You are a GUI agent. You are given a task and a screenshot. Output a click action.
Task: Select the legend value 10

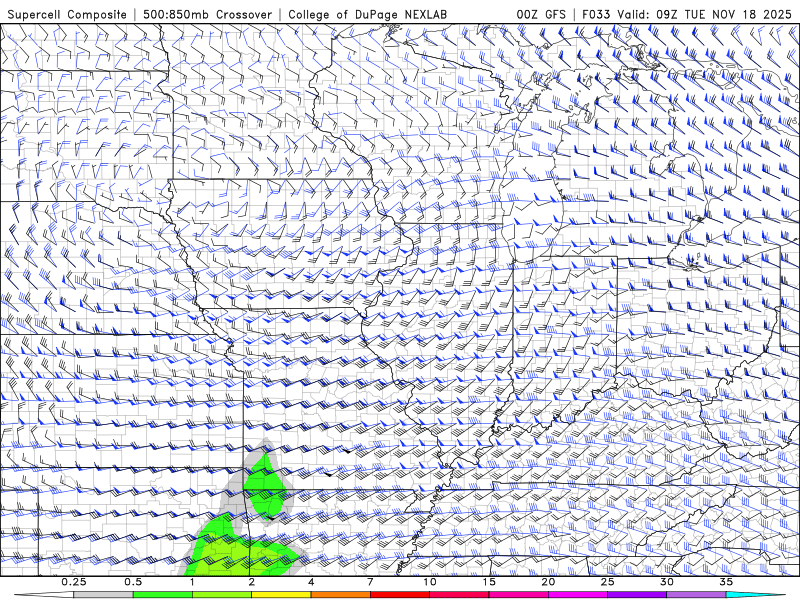[430, 582]
